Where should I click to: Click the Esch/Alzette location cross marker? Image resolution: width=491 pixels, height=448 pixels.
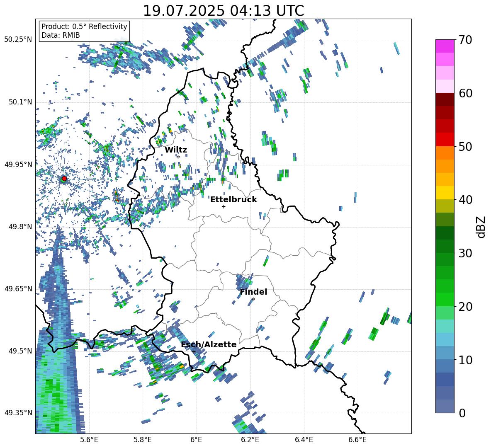click(x=194, y=351)
